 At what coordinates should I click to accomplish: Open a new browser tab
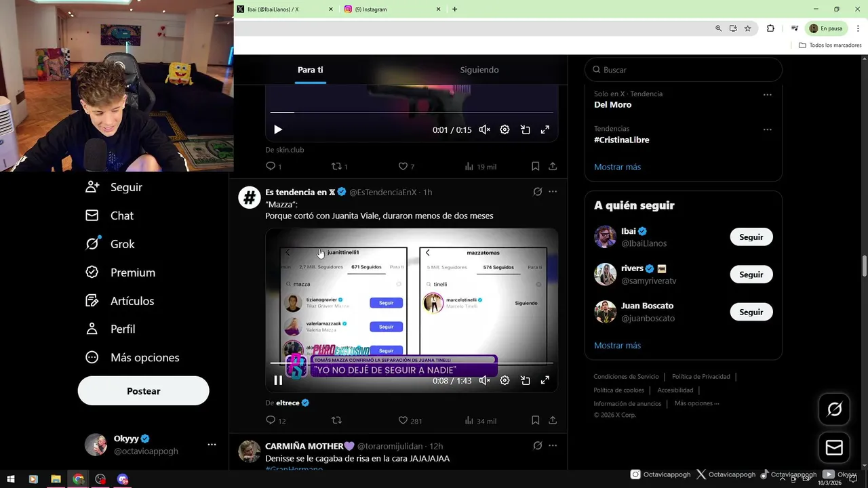pyautogui.click(x=454, y=9)
